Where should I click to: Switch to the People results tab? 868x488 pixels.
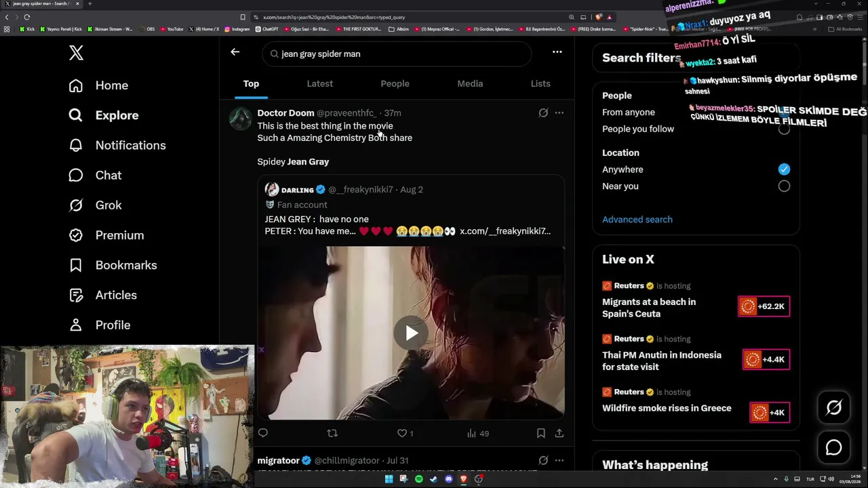395,83
